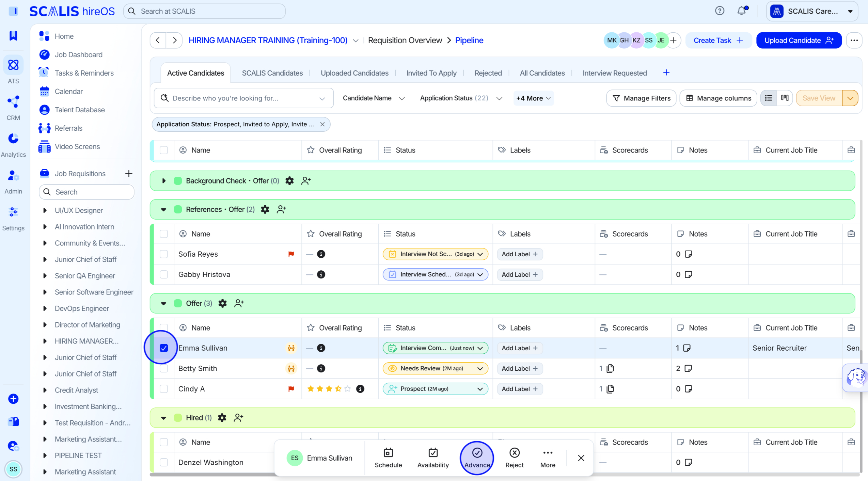Open Candidate Name filter dropdown
This screenshot has height=481, width=868.
click(x=374, y=98)
